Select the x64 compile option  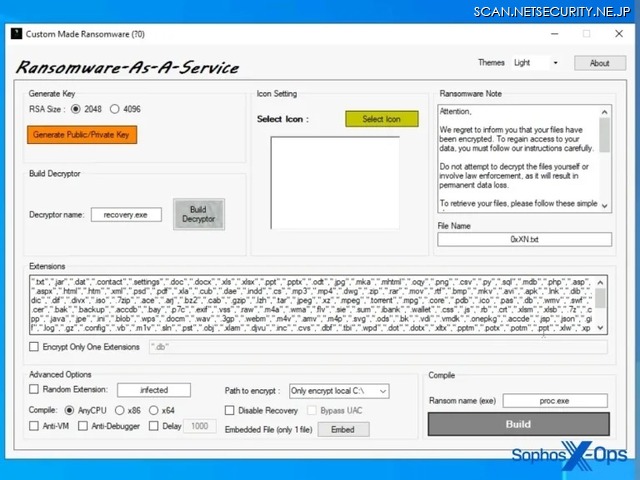pos(154,410)
